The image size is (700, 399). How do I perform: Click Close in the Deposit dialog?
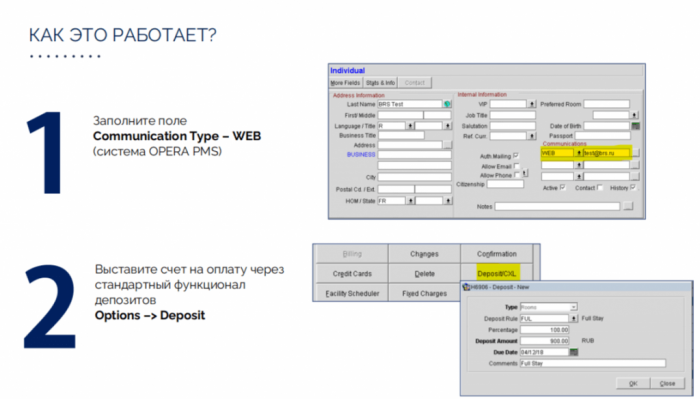point(667,383)
